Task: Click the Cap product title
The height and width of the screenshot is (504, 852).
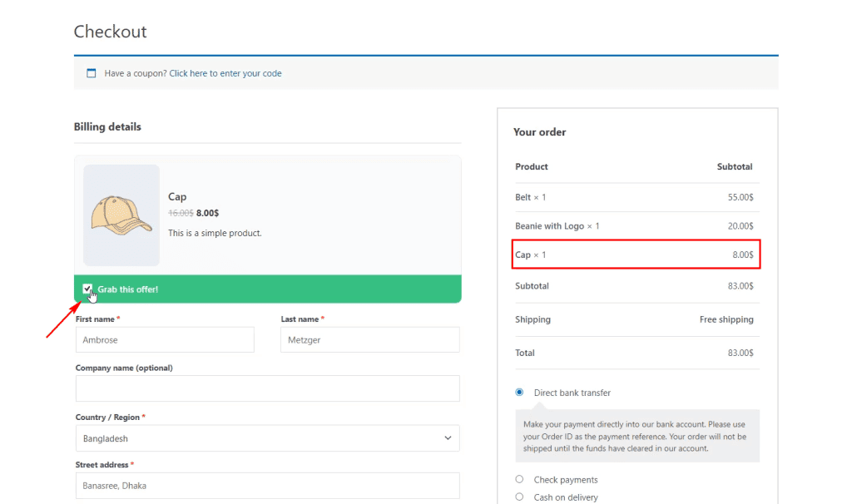Action: coord(177,197)
